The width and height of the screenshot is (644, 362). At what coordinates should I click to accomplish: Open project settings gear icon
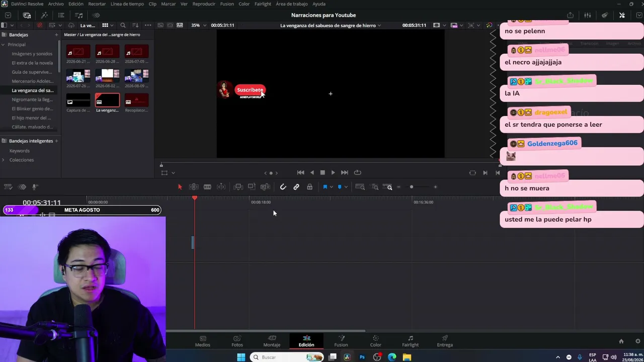tap(638, 341)
